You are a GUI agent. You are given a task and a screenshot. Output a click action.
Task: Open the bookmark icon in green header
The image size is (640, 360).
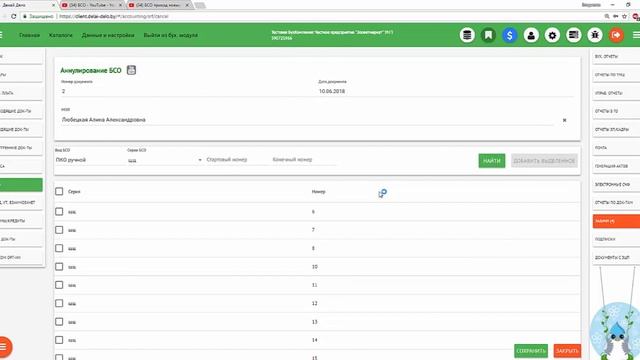[x=488, y=35]
